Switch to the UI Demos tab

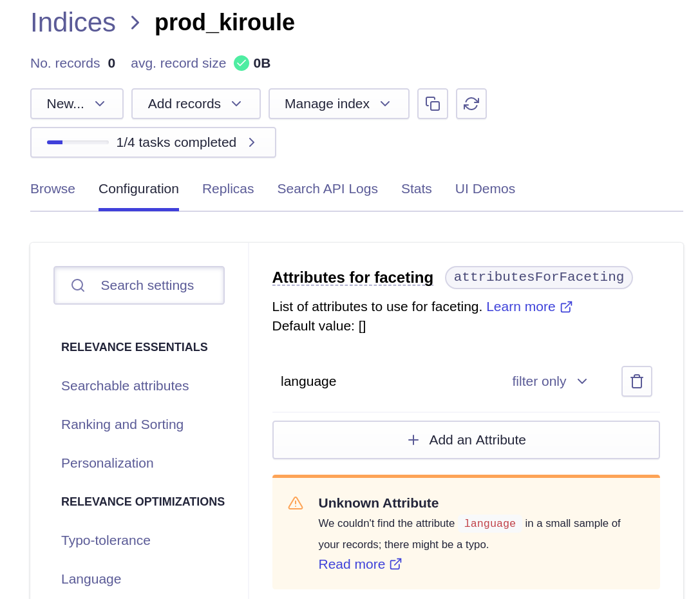(486, 189)
